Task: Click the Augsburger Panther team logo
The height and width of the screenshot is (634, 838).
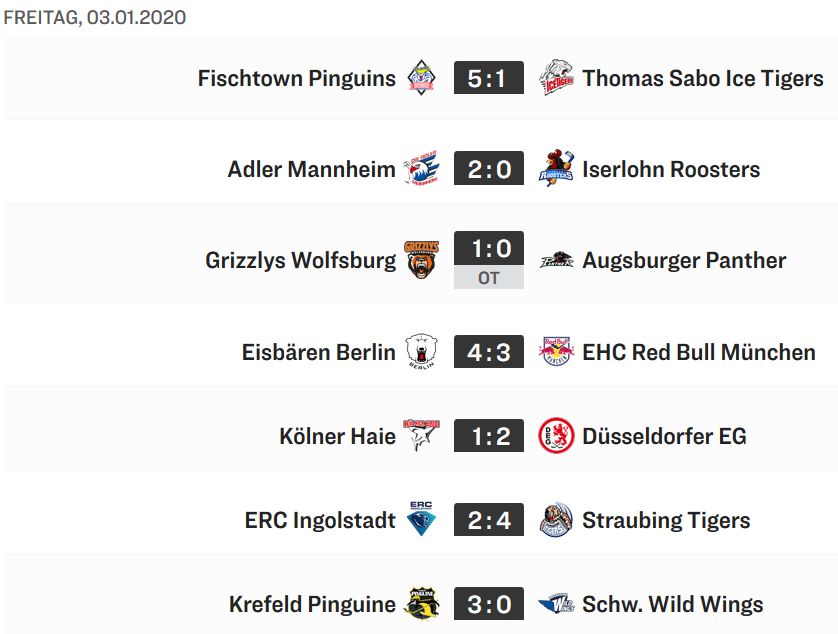Action: [x=556, y=260]
